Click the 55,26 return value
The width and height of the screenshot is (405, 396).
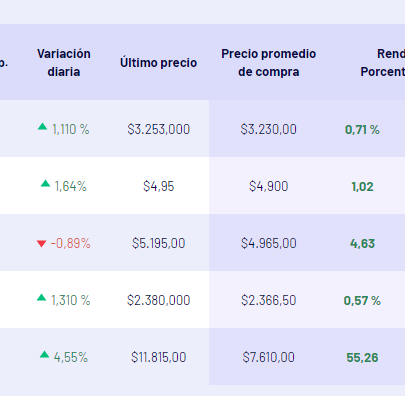362,358
